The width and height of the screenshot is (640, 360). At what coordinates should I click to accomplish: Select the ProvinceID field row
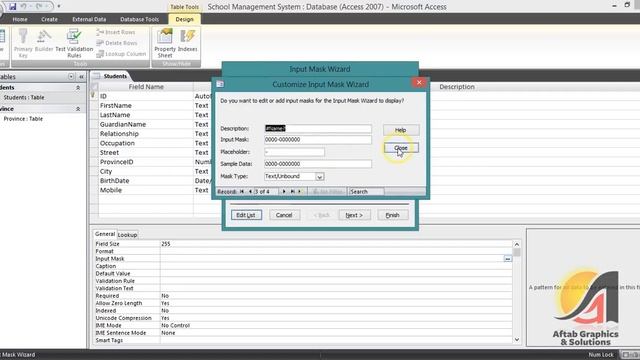click(117, 162)
